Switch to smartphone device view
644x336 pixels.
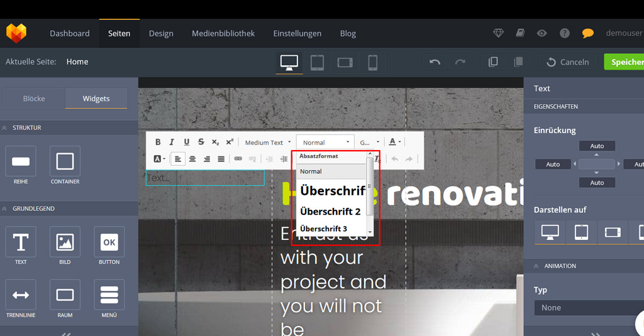pyautogui.click(x=372, y=62)
